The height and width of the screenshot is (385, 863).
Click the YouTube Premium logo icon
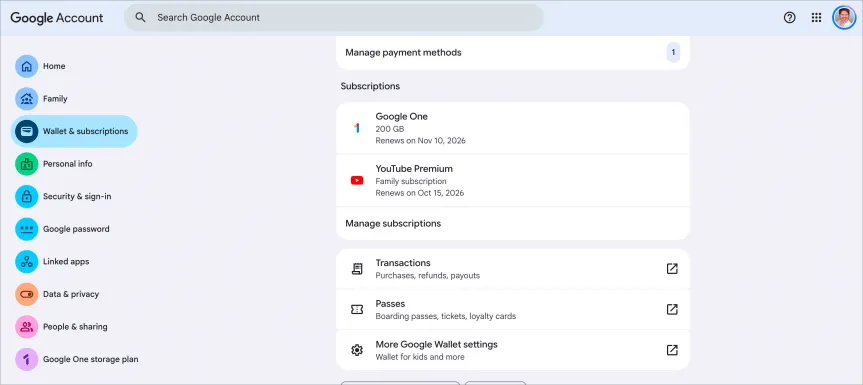pos(357,180)
